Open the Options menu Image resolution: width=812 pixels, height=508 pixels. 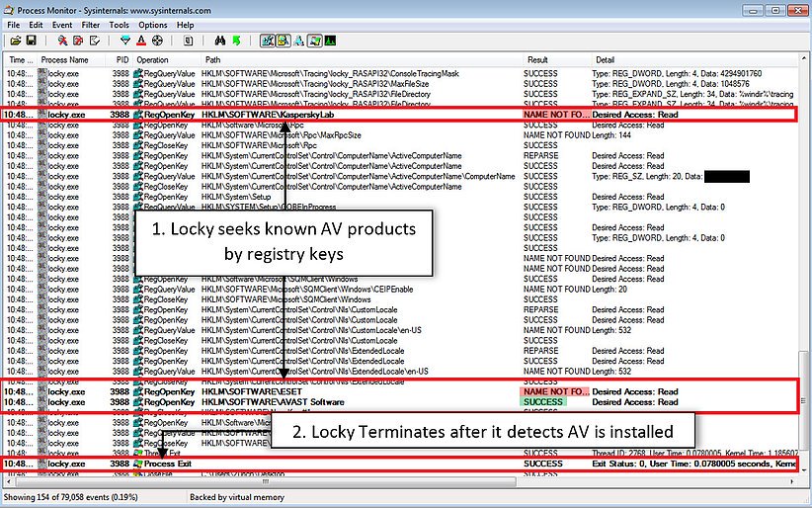pyautogui.click(x=153, y=25)
